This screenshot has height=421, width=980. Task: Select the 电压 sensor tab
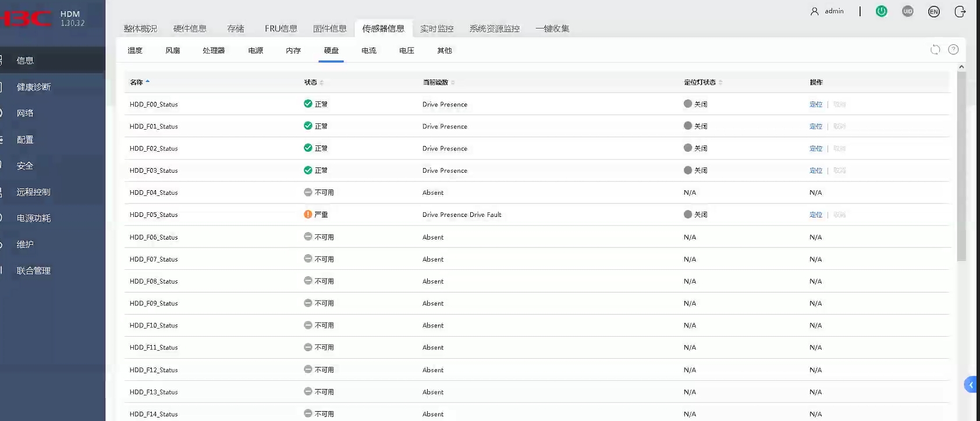click(x=407, y=51)
